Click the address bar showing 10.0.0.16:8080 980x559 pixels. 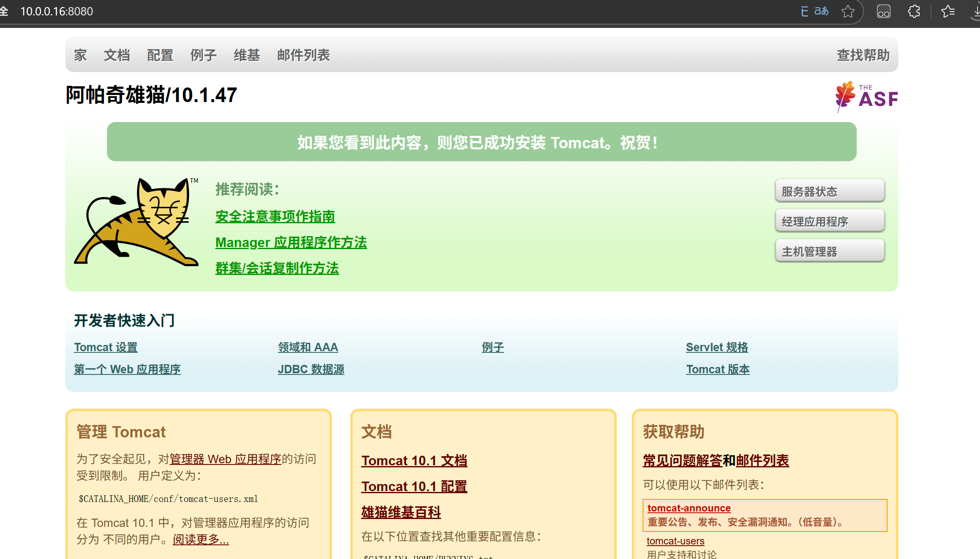coord(57,11)
